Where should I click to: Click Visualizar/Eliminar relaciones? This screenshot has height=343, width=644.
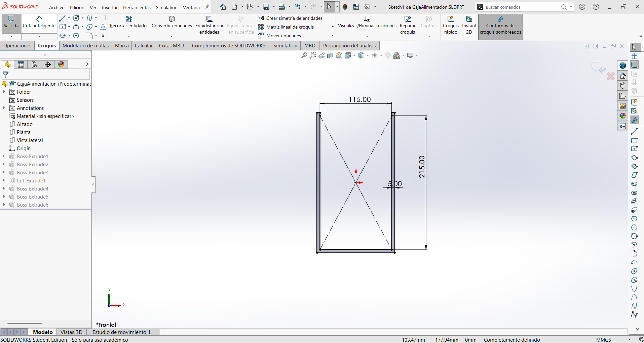(367, 22)
